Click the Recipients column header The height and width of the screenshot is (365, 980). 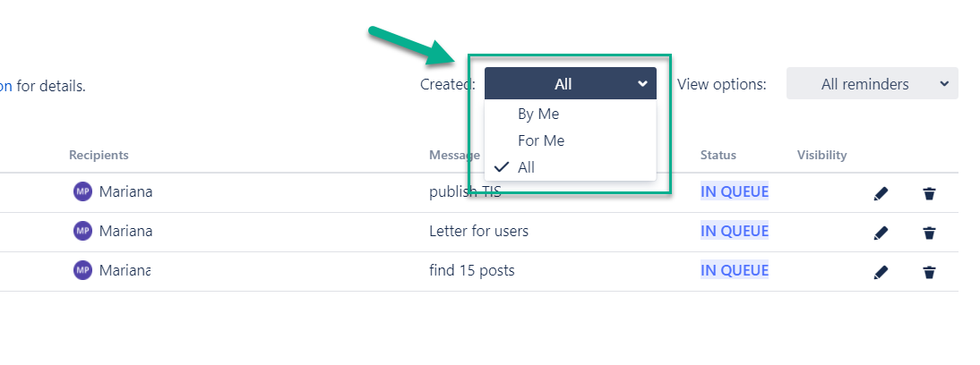[99, 155]
